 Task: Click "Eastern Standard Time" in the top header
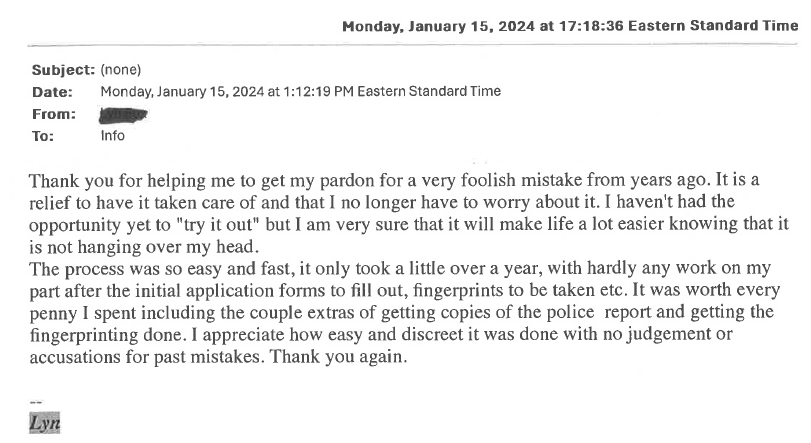pyautogui.click(x=713, y=26)
